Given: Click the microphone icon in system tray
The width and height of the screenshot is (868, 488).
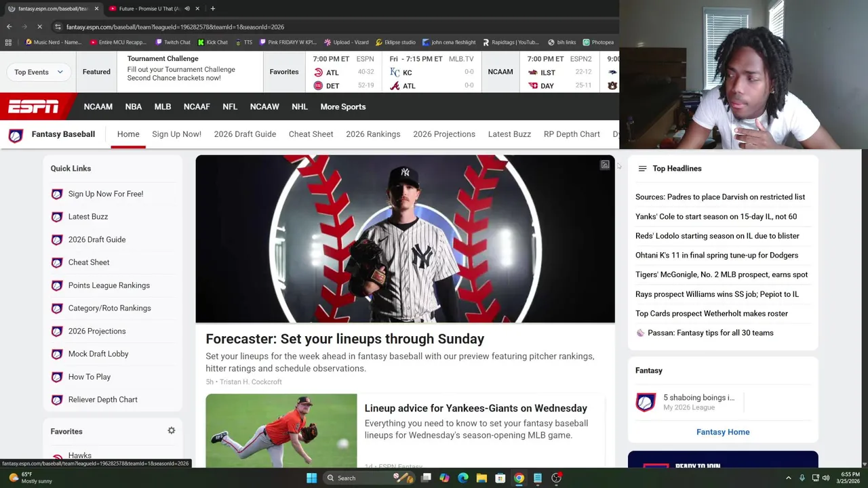Looking at the screenshot, I should coord(802,478).
